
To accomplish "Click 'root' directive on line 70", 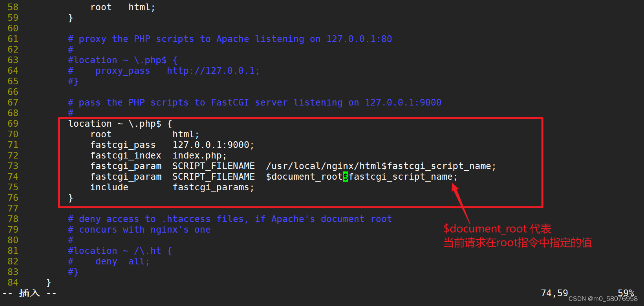I will click(x=101, y=134).
